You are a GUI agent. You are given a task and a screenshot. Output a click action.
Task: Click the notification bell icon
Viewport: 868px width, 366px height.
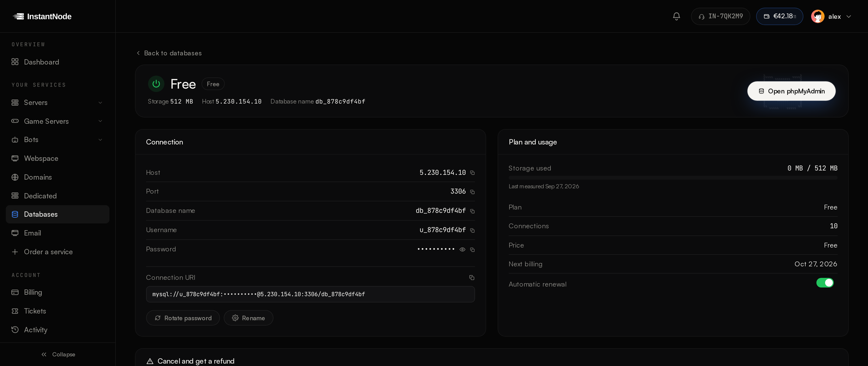[676, 16]
